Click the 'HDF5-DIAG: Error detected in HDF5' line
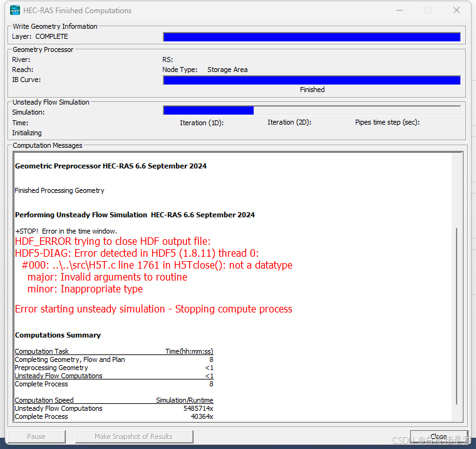Image resolution: width=476 pixels, height=449 pixels. coord(137,253)
